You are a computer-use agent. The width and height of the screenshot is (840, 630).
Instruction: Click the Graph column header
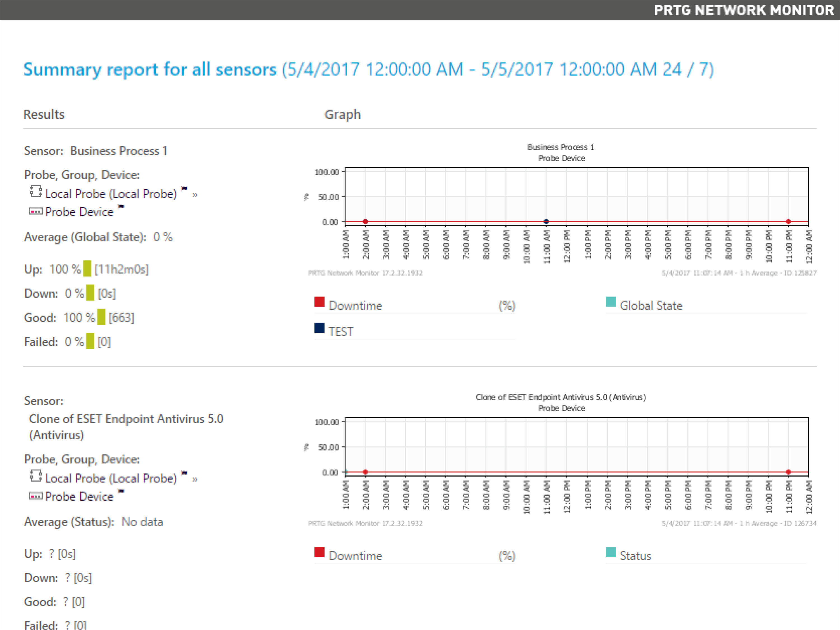pyautogui.click(x=342, y=114)
